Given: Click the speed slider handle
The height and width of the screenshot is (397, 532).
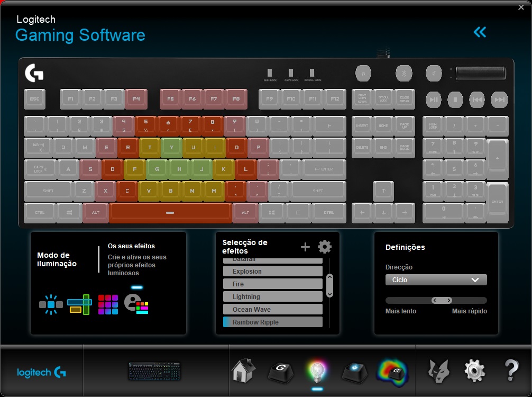Looking at the screenshot, I should click(442, 300).
